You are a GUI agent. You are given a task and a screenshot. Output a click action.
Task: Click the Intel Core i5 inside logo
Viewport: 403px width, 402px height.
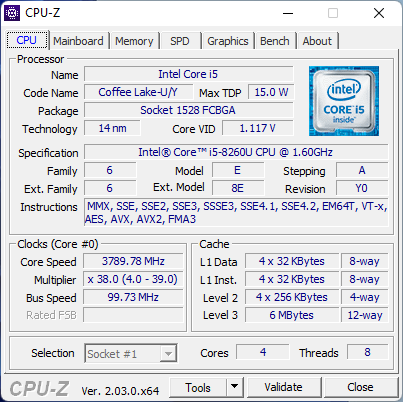pos(344,101)
